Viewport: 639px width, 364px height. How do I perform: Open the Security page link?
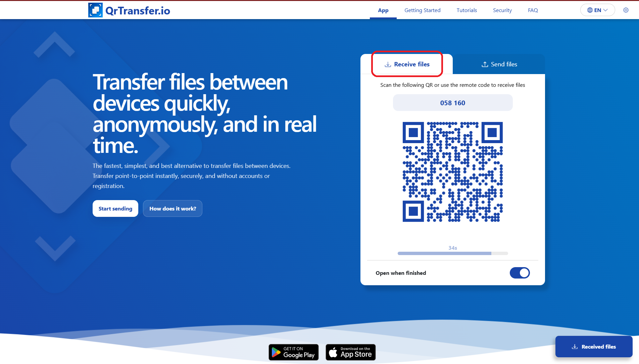click(x=502, y=10)
